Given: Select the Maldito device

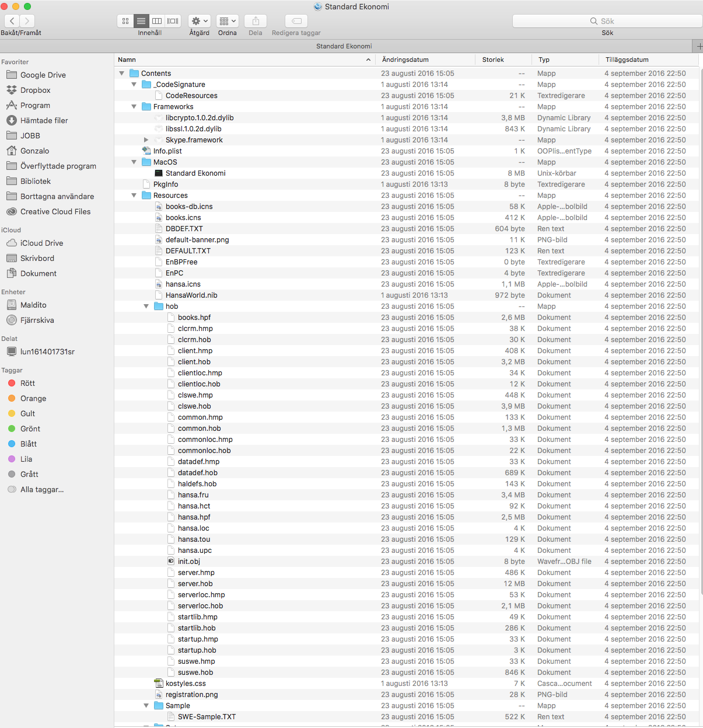Looking at the screenshot, I should (33, 305).
